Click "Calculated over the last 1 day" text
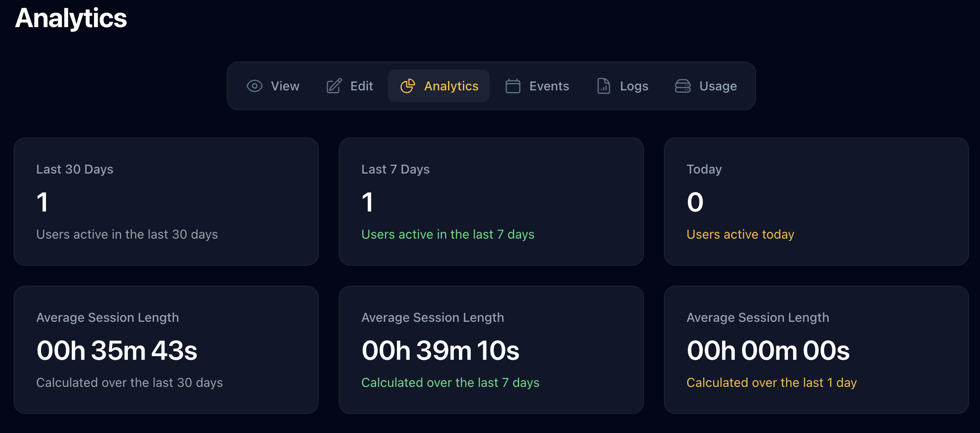Screen dimensions: 980x433 point(771,382)
